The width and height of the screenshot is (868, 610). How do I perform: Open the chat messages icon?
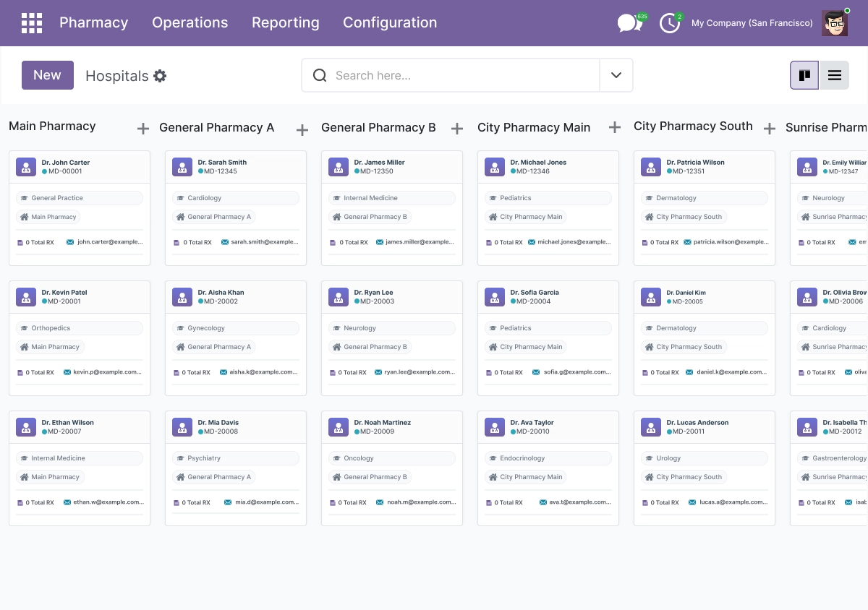[x=631, y=23]
